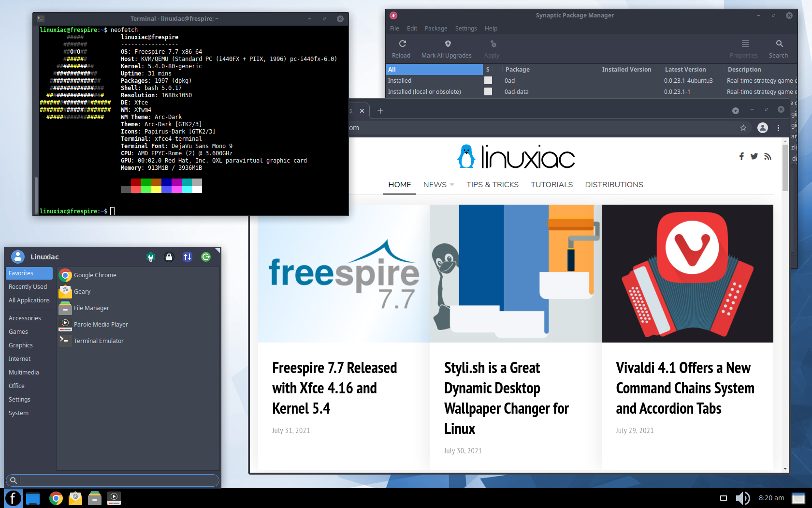The width and height of the screenshot is (812, 508).
Task: Open Freespire 7.7 Released article headline
Action: pyautogui.click(x=334, y=388)
